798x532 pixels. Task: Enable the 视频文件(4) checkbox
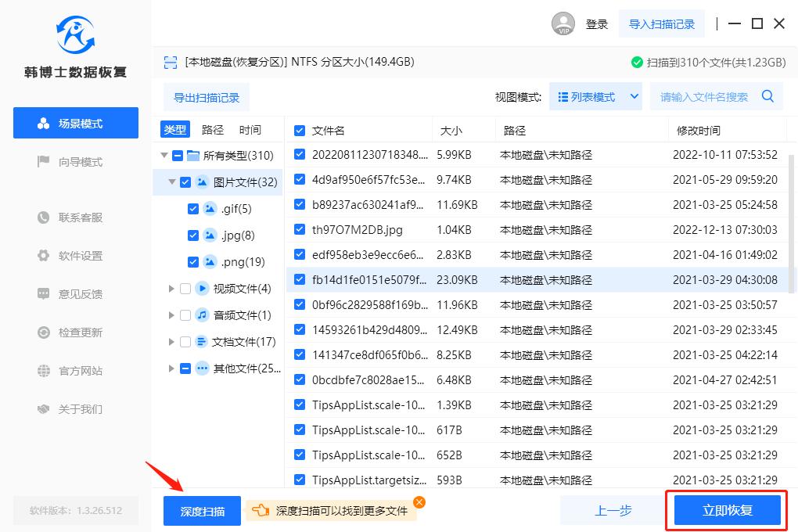click(x=185, y=286)
